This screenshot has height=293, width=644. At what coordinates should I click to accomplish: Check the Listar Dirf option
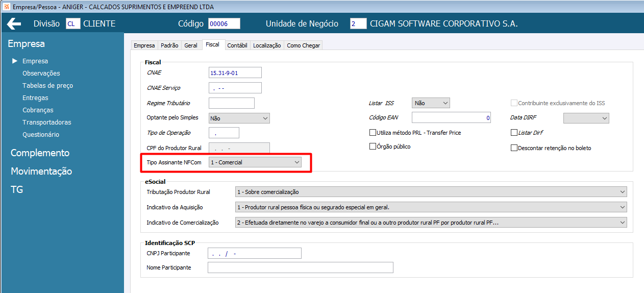pyautogui.click(x=514, y=133)
